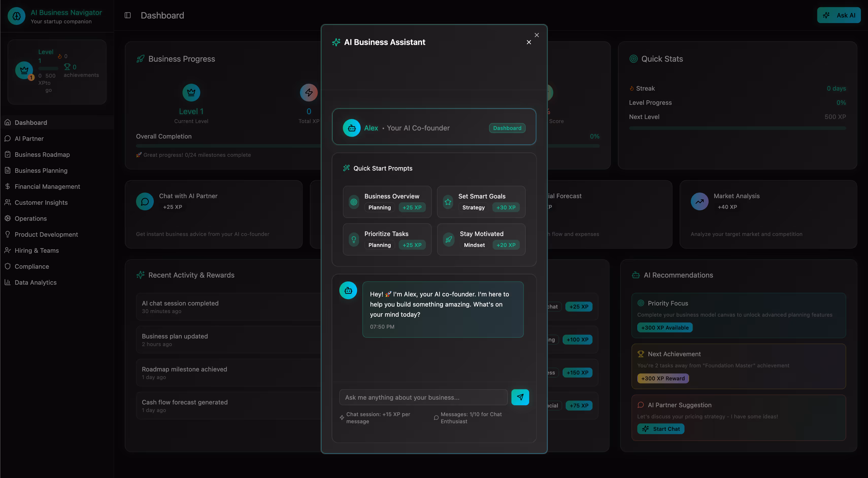Open Customer Insights in the sidebar

(x=57, y=202)
